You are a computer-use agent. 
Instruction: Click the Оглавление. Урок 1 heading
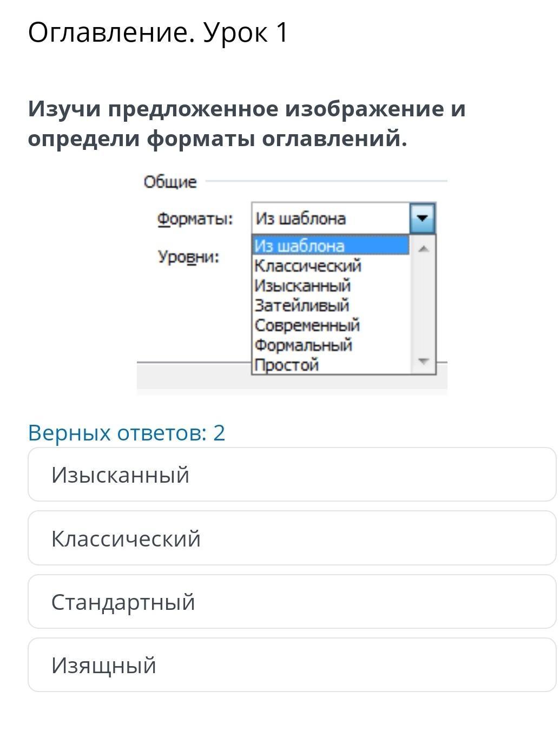[158, 32]
